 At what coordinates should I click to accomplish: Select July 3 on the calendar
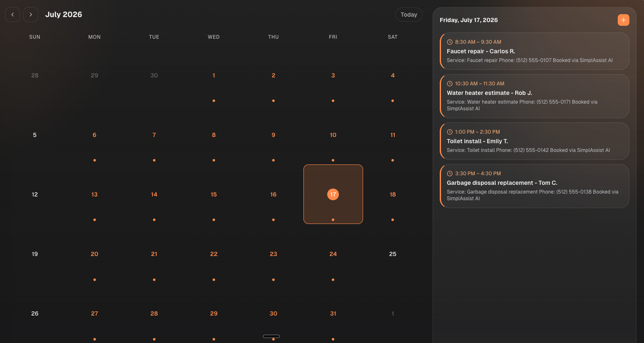[x=333, y=75]
